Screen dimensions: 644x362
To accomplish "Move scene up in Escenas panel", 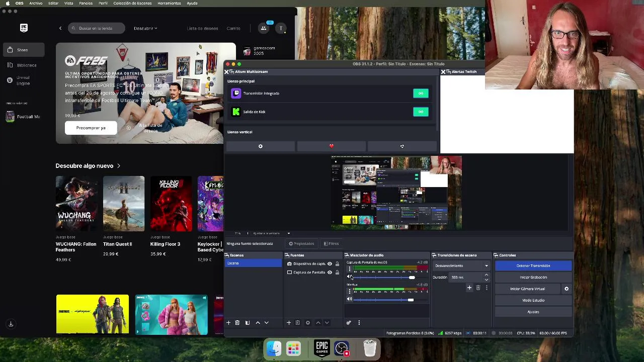I will [258, 323].
